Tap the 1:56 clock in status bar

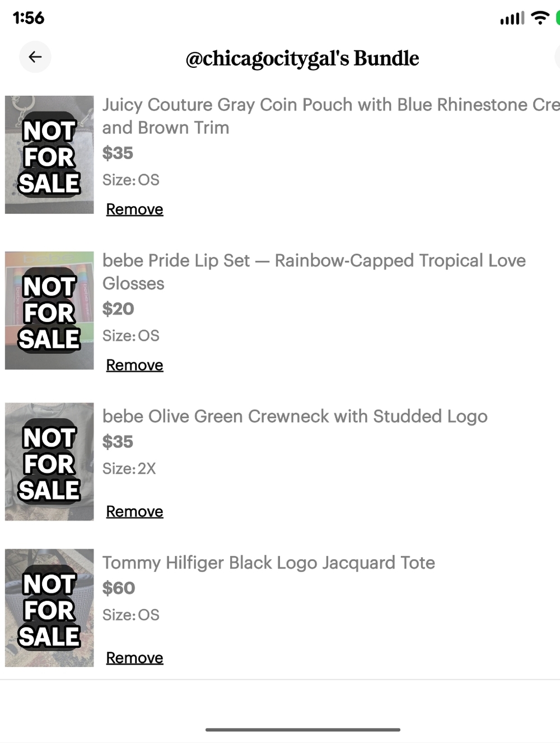pos(29,18)
